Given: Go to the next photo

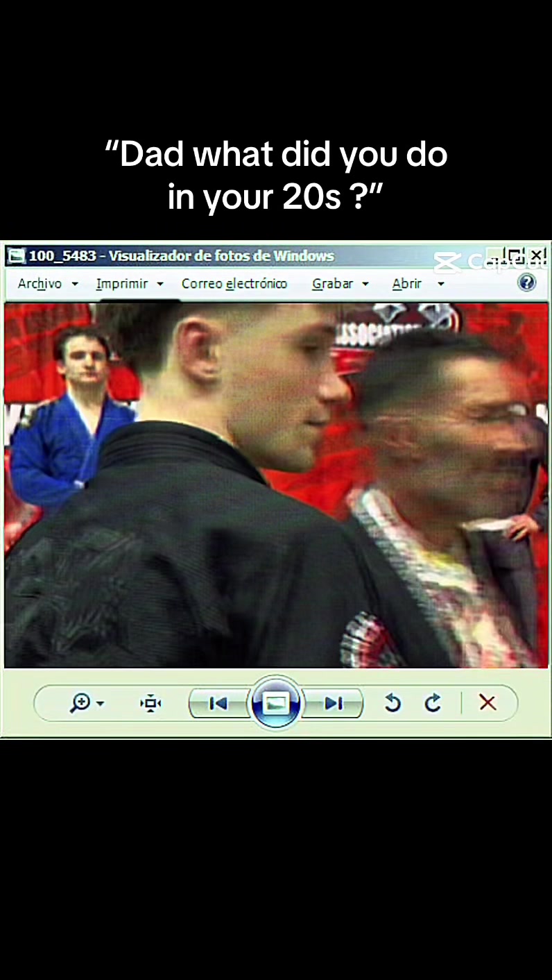Looking at the screenshot, I should (x=334, y=704).
